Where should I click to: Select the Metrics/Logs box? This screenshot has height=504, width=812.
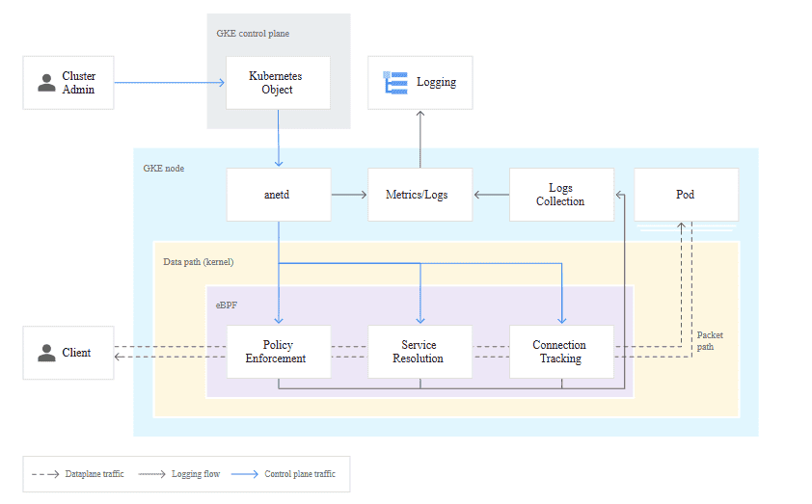click(420, 195)
